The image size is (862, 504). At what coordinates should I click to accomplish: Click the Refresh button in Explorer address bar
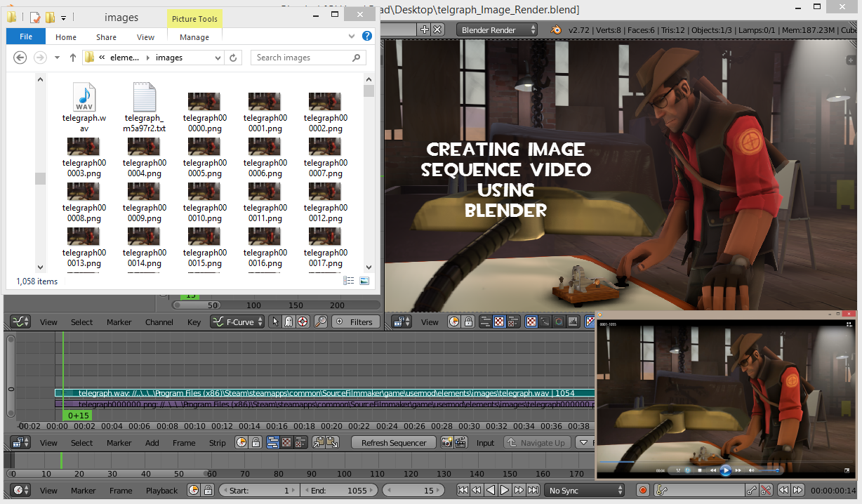[x=234, y=58]
